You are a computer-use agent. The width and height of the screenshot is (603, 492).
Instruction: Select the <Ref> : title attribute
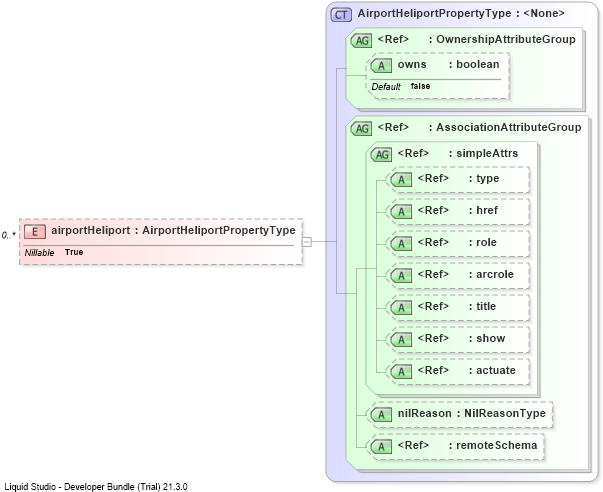click(x=457, y=306)
